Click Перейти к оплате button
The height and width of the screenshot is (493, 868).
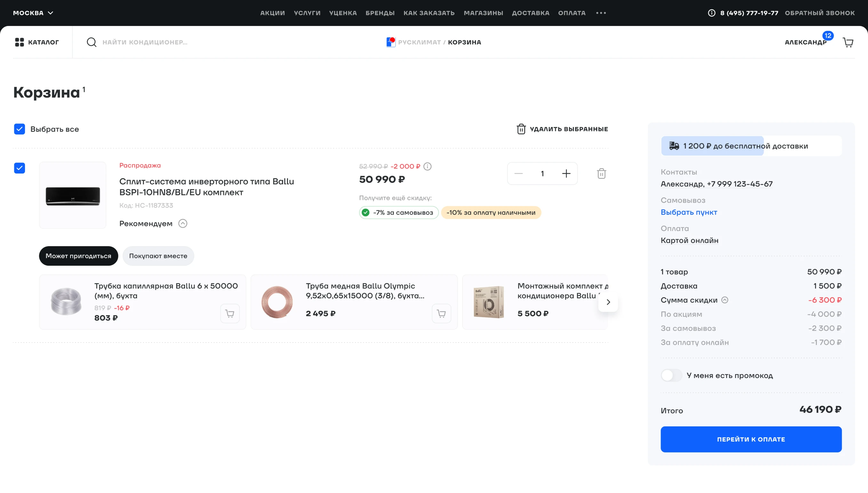click(x=751, y=439)
